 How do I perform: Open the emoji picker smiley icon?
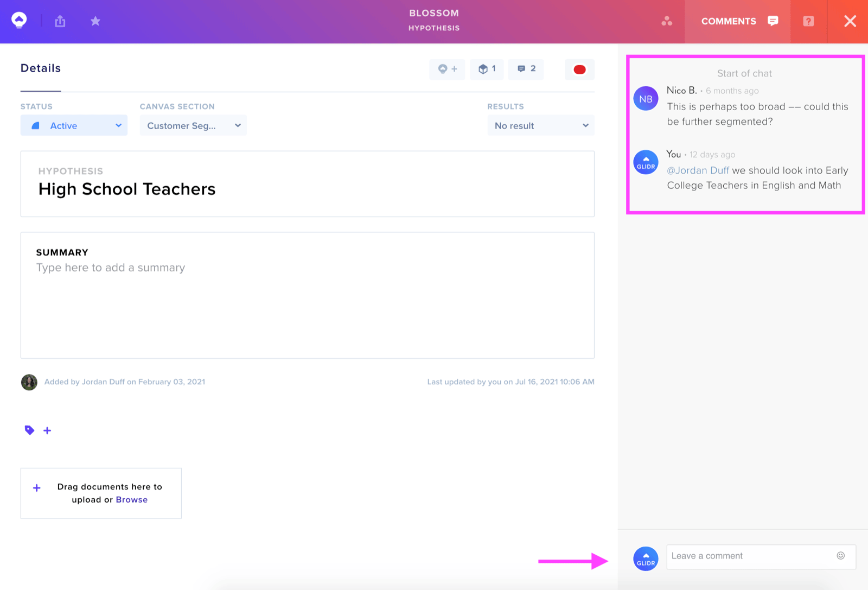coord(841,556)
